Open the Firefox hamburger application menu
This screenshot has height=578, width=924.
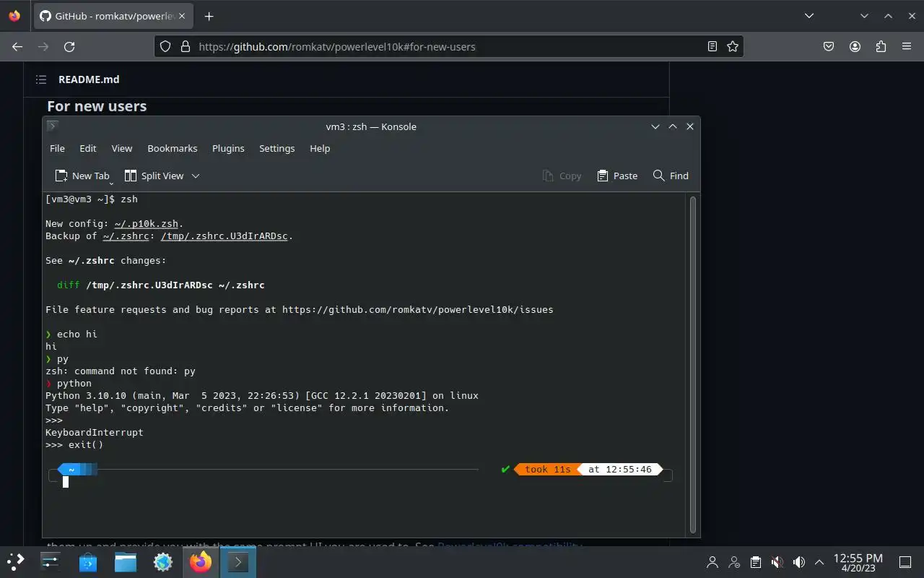907,46
